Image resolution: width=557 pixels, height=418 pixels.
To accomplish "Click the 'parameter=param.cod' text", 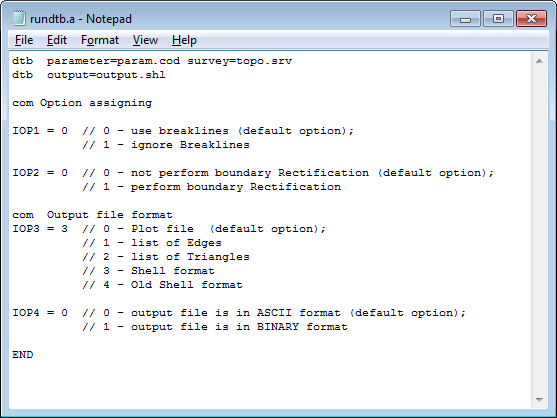I will (x=113, y=61).
